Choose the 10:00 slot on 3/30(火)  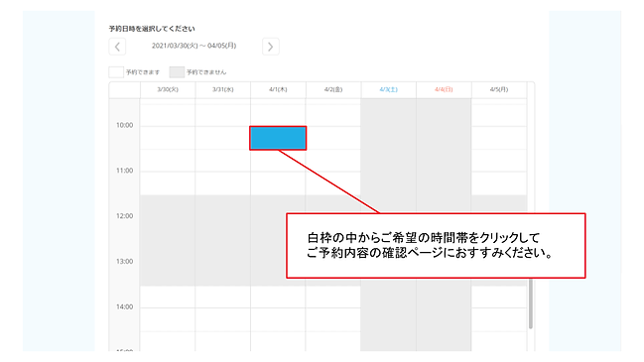(168, 138)
